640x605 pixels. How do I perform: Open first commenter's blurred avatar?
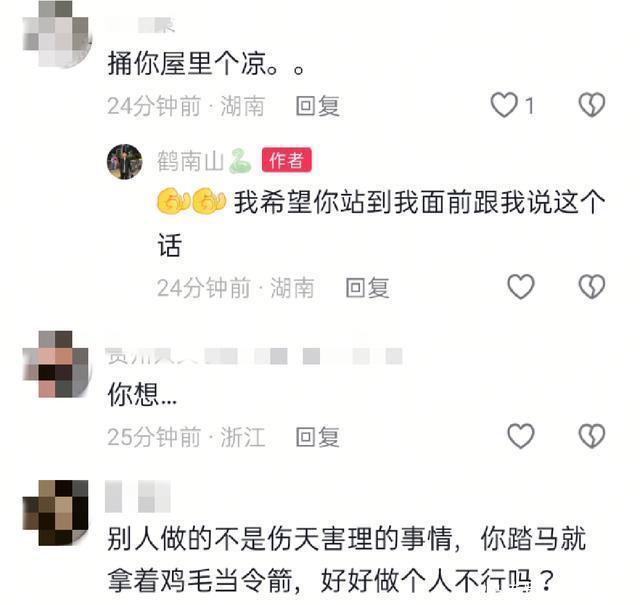pos(57,33)
